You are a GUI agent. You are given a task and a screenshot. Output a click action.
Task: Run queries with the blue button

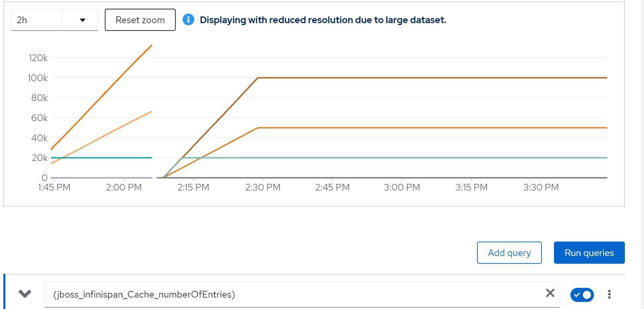[x=589, y=253]
